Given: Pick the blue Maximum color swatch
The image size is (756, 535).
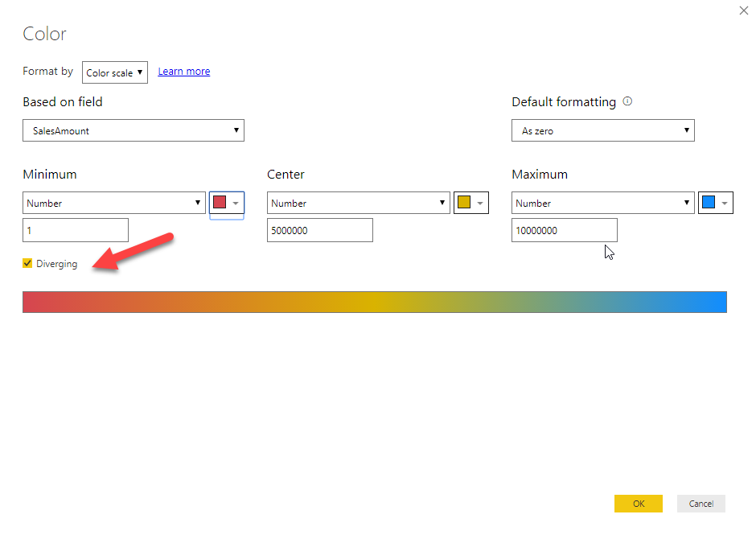Looking at the screenshot, I should point(715,203).
